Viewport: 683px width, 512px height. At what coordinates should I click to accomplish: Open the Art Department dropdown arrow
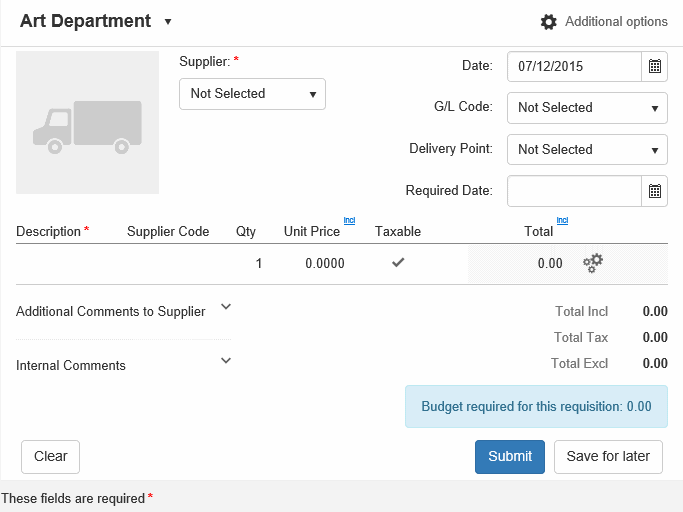pyautogui.click(x=168, y=22)
